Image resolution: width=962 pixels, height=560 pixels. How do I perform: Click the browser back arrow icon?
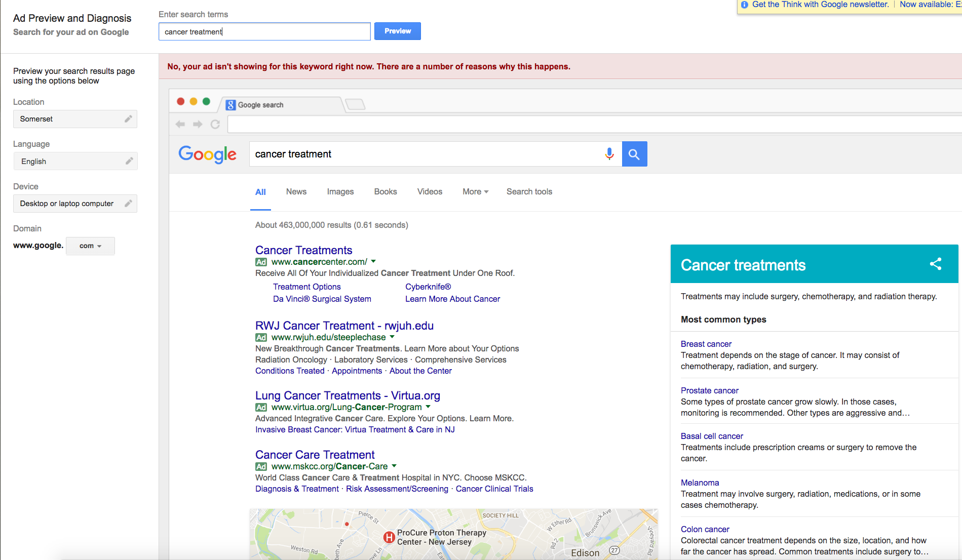click(180, 124)
